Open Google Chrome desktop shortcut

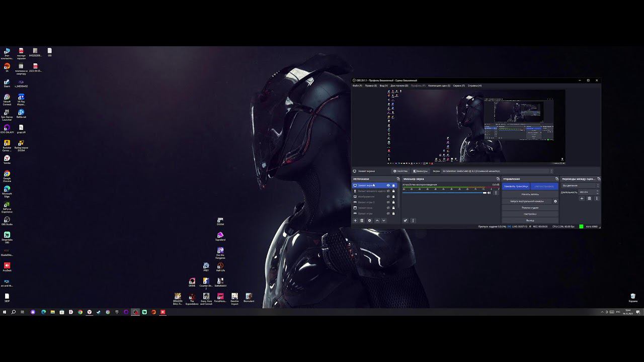pyautogui.click(x=7, y=176)
